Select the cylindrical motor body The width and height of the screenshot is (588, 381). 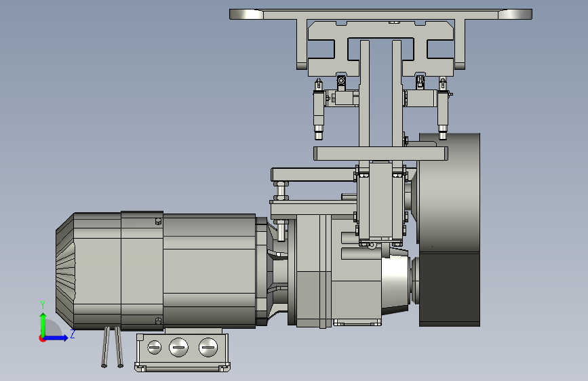[210, 270]
